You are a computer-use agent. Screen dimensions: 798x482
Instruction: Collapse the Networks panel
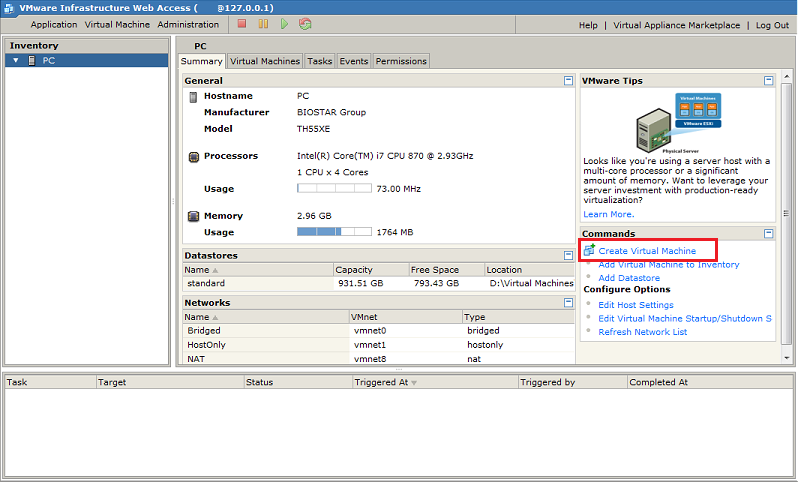[x=568, y=302]
